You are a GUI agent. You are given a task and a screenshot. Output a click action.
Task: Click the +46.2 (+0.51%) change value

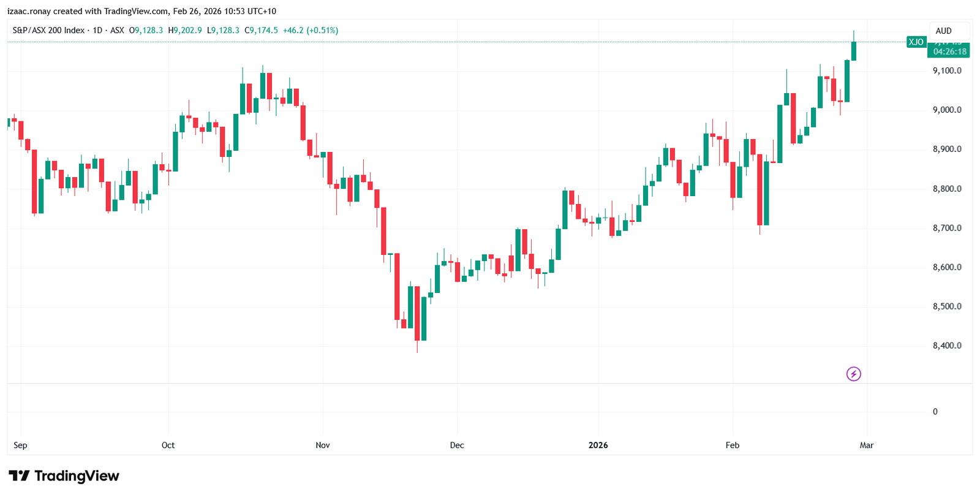pyautogui.click(x=311, y=30)
